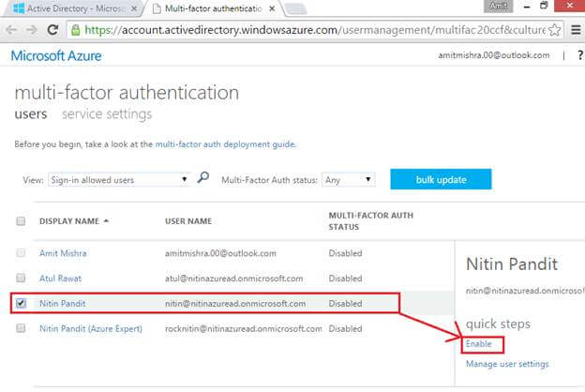Click the Nitin Pandit heading in details pane

pyautogui.click(x=512, y=264)
